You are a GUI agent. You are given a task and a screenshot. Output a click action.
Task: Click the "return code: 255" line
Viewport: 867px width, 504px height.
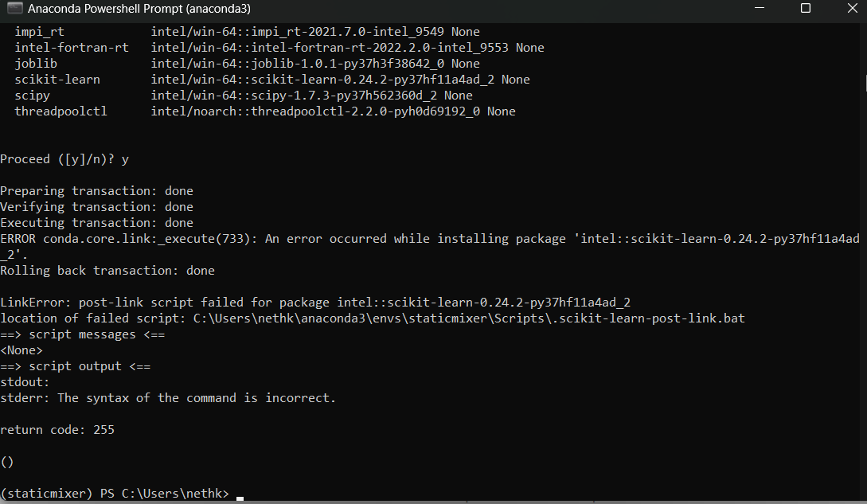pyautogui.click(x=57, y=430)
